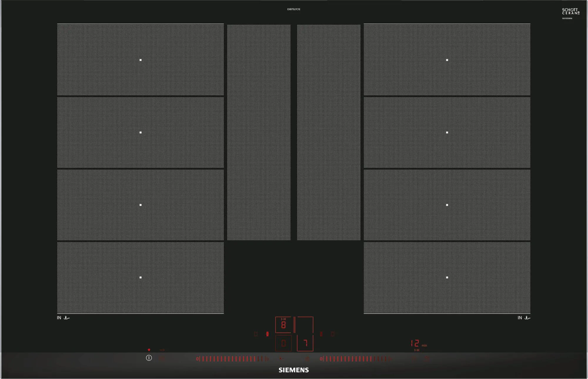Click the Schott Ceran logo
The image size is (588, 379).
click(570, 11)
